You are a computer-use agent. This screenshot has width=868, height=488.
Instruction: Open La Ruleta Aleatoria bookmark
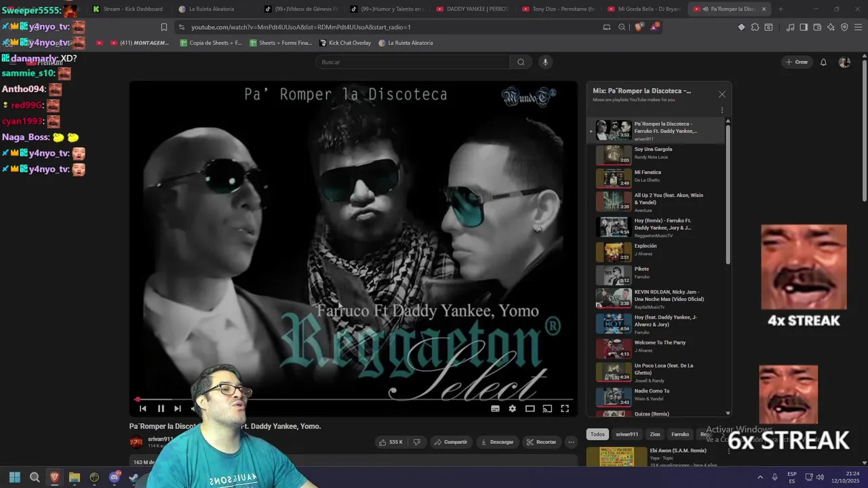[x=406, y=43]
